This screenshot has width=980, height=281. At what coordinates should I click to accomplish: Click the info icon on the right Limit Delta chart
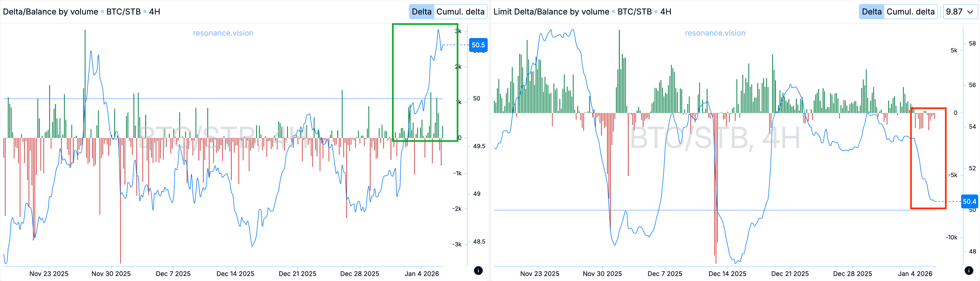click(969, 271)
